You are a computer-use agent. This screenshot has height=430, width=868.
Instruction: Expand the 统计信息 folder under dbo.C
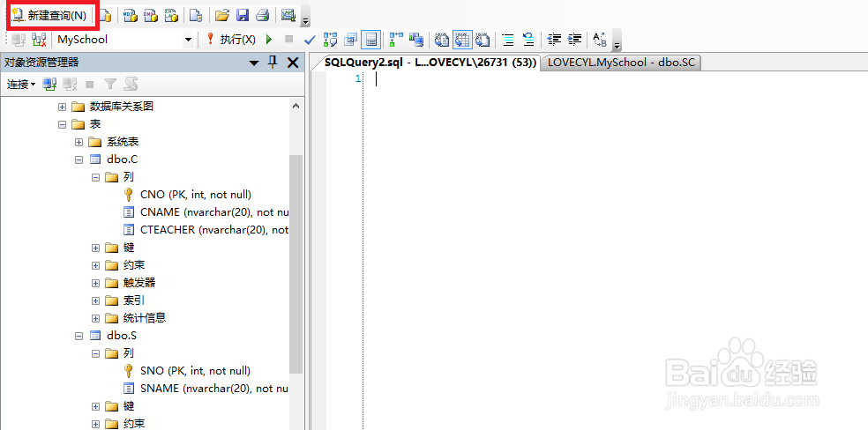coord(95,318)
